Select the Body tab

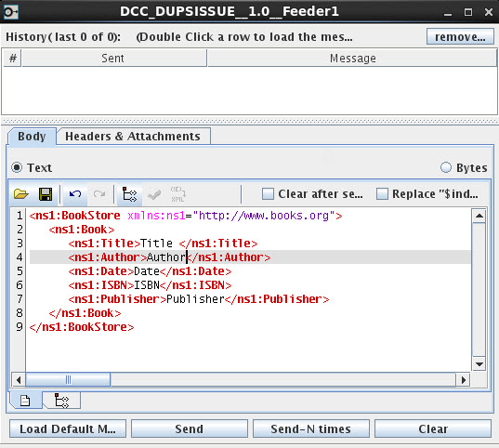[32, 137]
